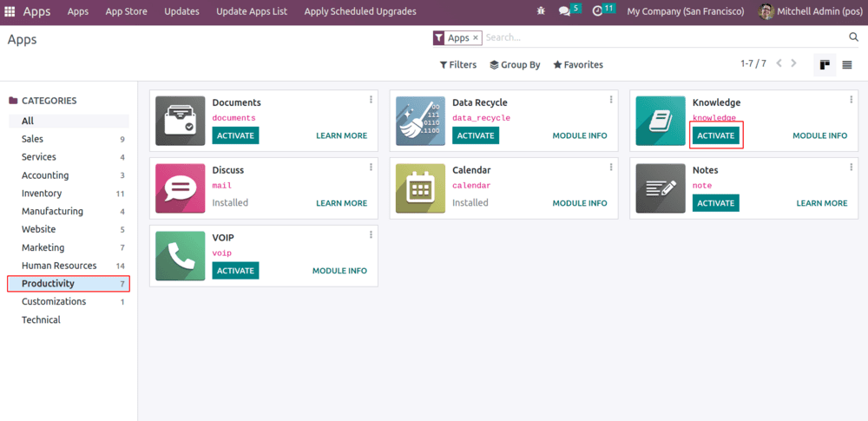
Task: Click the debug bug icon in top bar
Action: pyautogui.click(x=542, y=11)
